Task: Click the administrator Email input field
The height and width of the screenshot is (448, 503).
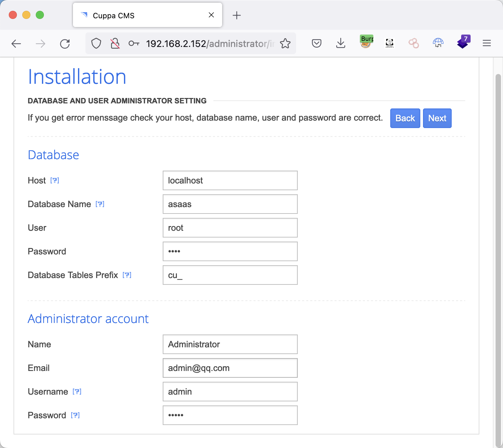Action: [x=230, y=368]
